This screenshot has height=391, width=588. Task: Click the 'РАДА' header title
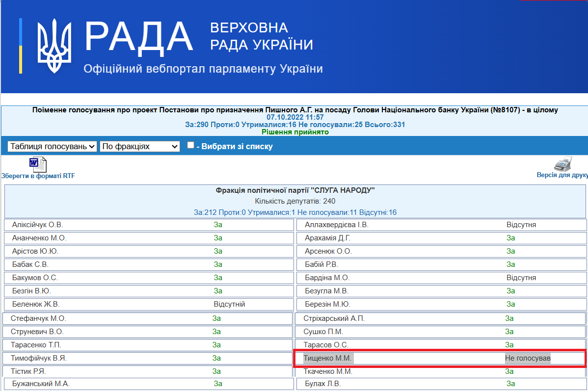pyautogui.click(x=139, y=37)
